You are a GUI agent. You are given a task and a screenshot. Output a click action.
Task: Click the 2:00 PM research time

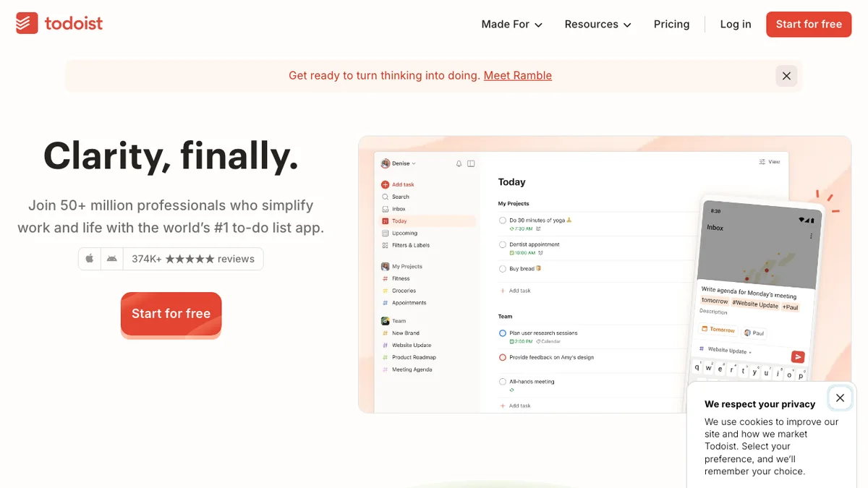tap(521, 341)
